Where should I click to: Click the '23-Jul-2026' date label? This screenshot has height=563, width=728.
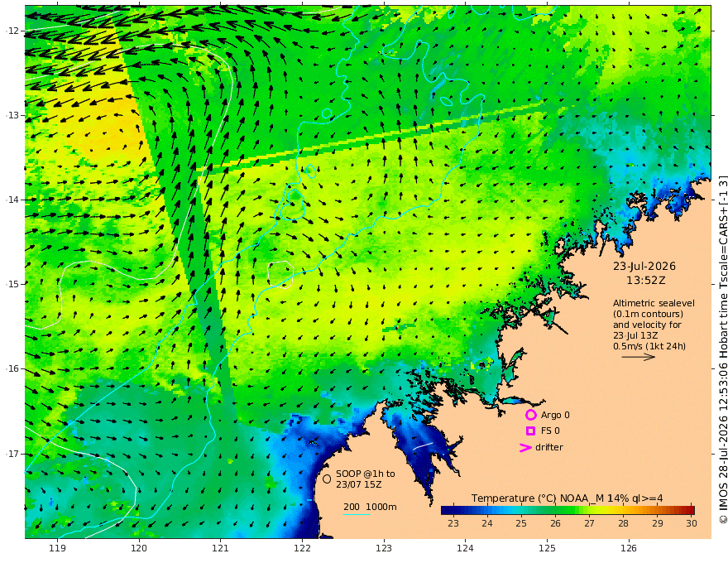[x=644, y=267]
